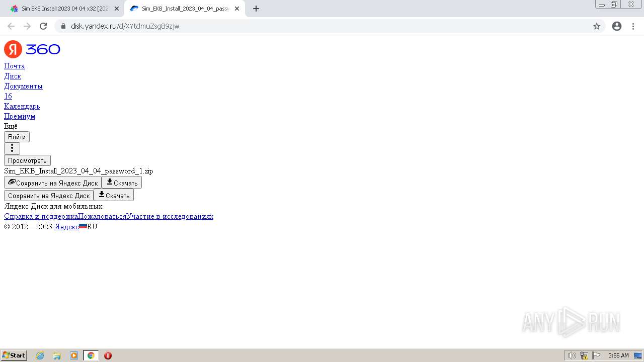The image size is (644, 362).
Task: Select the Sim_EKB_Install zip file name
Action: pos(78,171)
